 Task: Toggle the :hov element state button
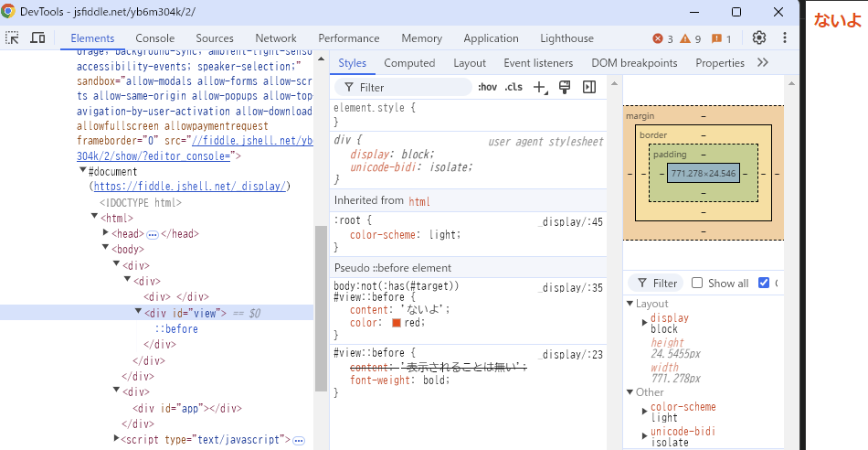487,87
